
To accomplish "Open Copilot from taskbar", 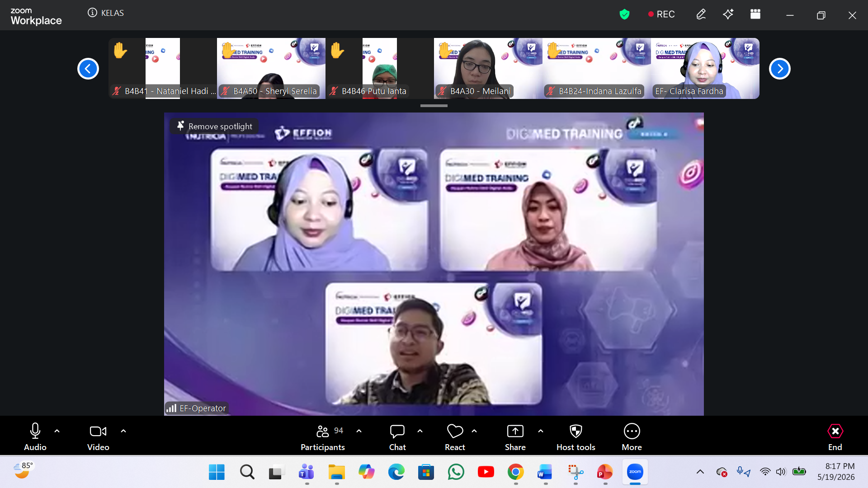I will pos(366,472).
